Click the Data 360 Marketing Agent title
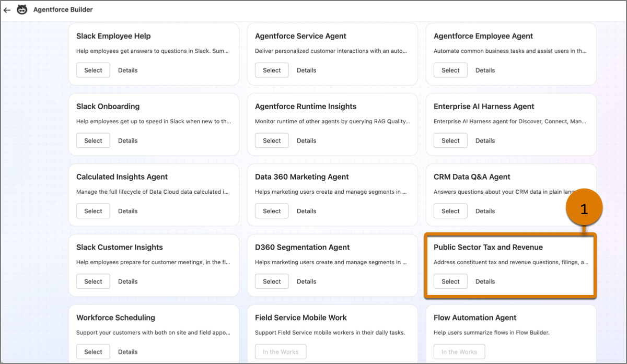 coord(302,177)
